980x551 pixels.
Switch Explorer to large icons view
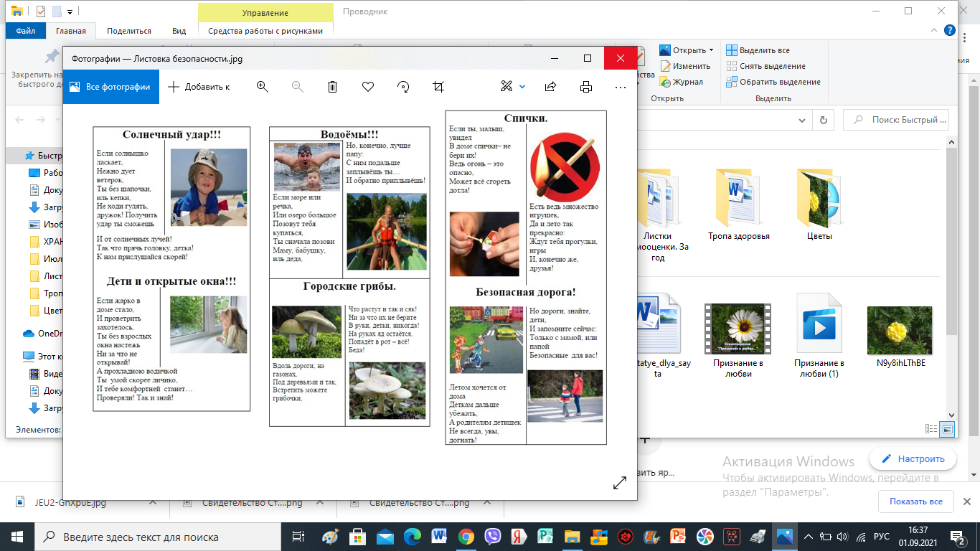click(948, 429)
